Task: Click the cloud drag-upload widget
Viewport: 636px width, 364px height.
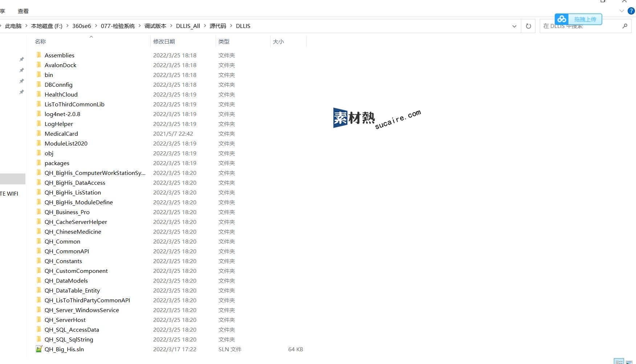Action: click(x=578, y=19)
